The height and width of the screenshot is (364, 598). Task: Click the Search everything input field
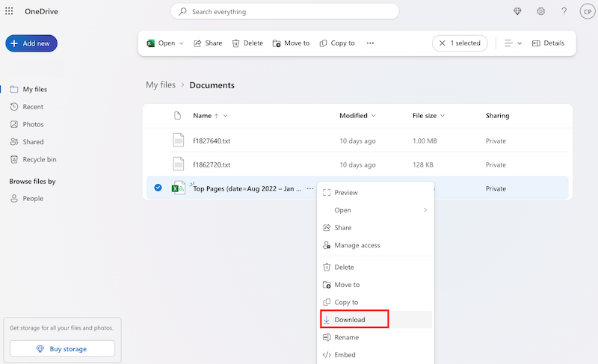[x=285, y=11]
